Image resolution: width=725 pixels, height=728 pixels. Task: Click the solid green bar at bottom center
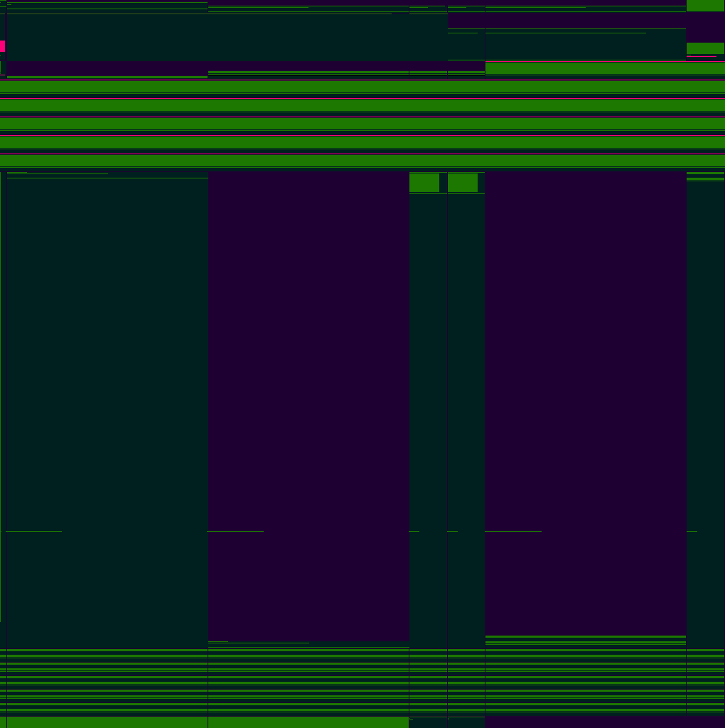point(308,722)
